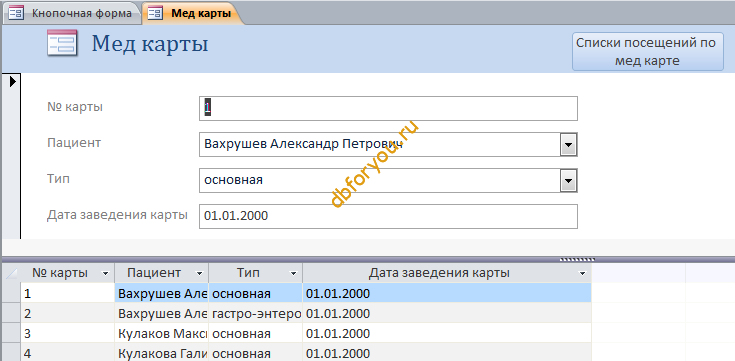This screenshot has height=361, width=735.
Task: Open the Пациент combo box dropdown arrow
Action: pos(568,144)
